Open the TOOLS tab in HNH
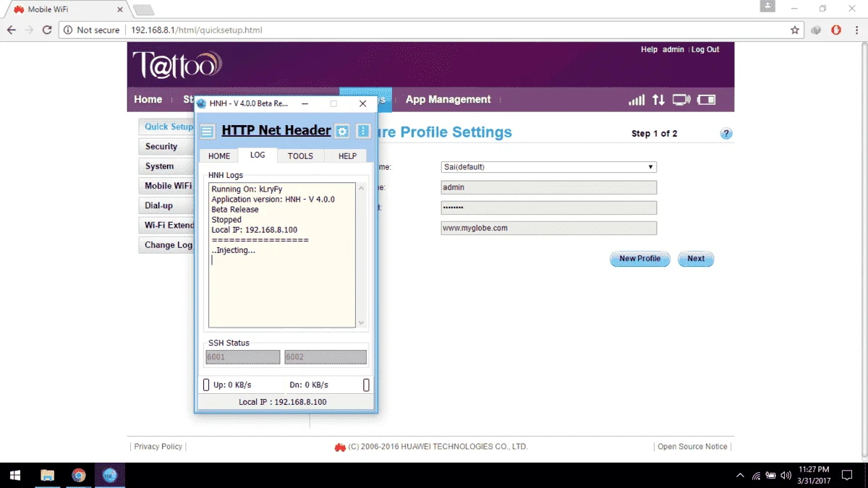Screen dimensions: 868x488 [x=300, y=155]
